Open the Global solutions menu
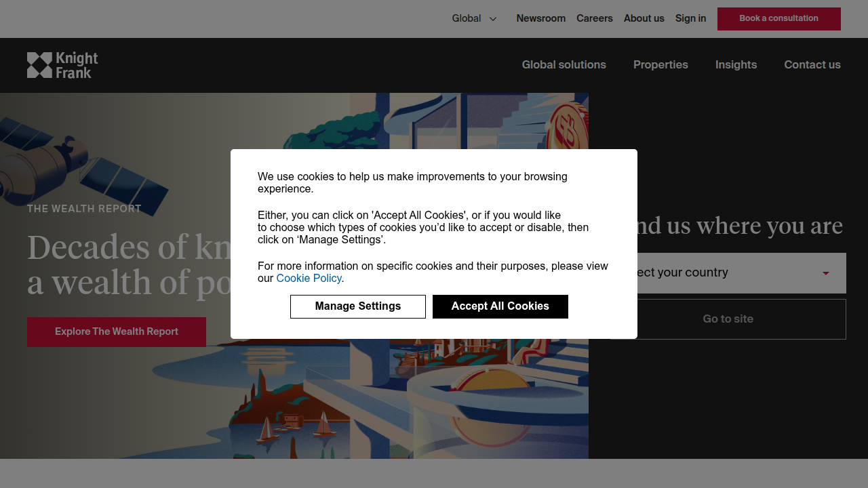868x488 pixels. [564, 65]
